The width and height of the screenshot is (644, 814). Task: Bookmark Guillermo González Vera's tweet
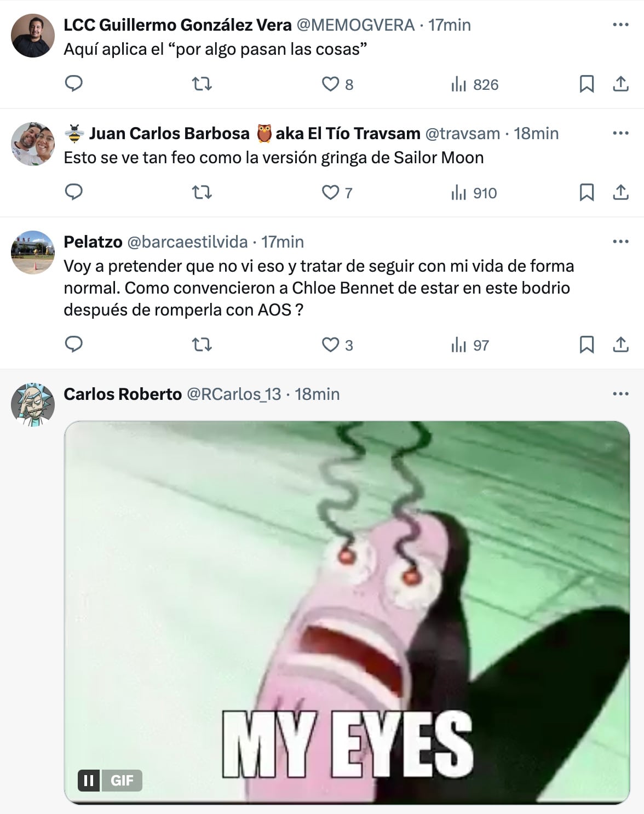pos(586,84)
